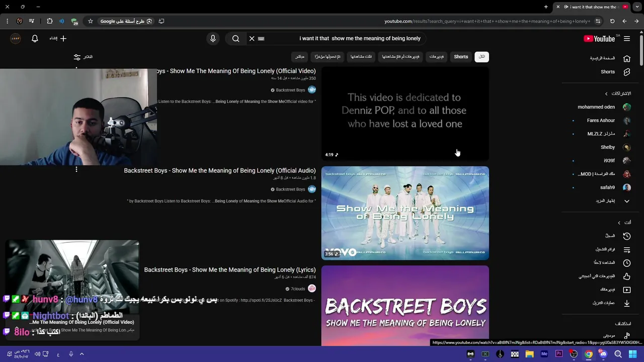Open the YouTube guide hamburger menu
The image size is (644, 362).
point(627,39)
